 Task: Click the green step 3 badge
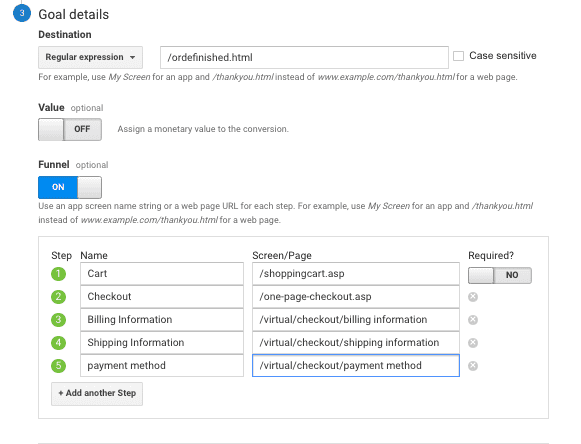pyautogui.click(x=59, y=320)
